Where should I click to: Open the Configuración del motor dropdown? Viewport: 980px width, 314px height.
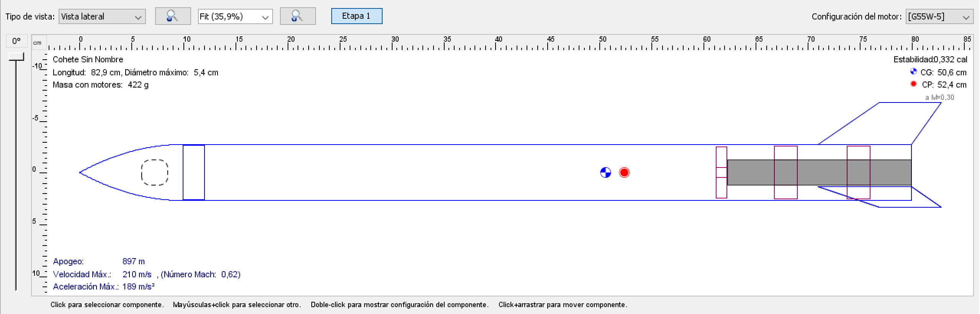pos(939,17)
